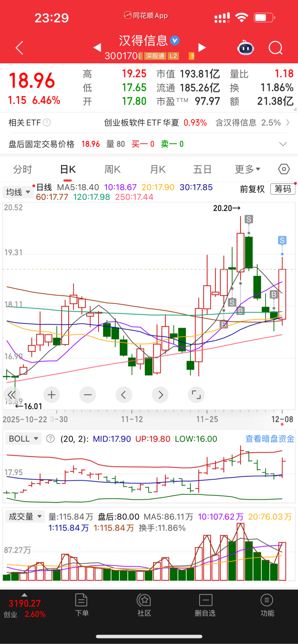Zoom out the K-line chart with the minus button
This screenshot has width=298, height=644.
tap(88, 395)
